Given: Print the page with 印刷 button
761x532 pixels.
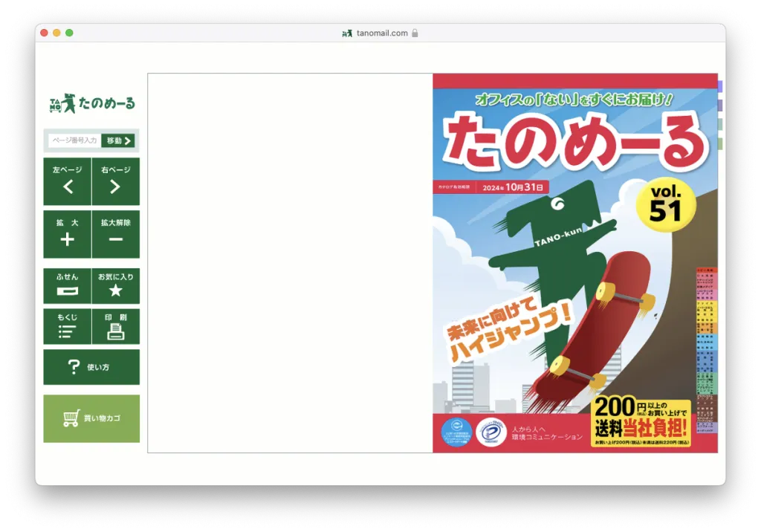Looking at the screenshot, I should tap(115, 326).
